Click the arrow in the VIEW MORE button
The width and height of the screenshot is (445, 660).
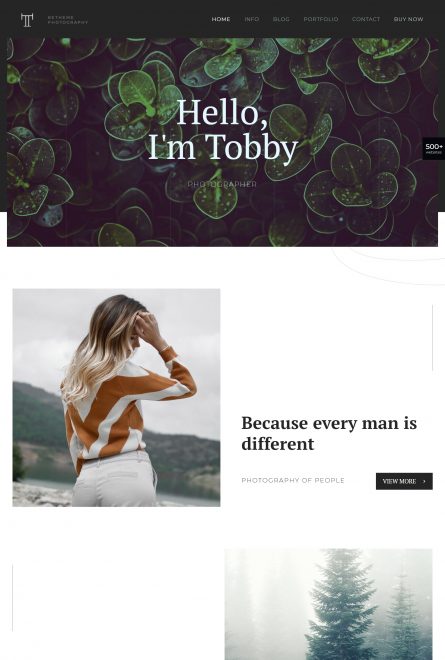tap(424, 481)
